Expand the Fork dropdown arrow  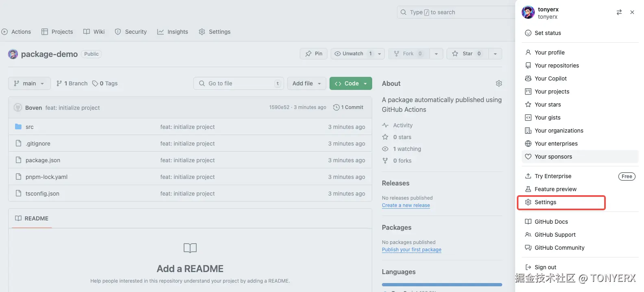coord(436,54)
